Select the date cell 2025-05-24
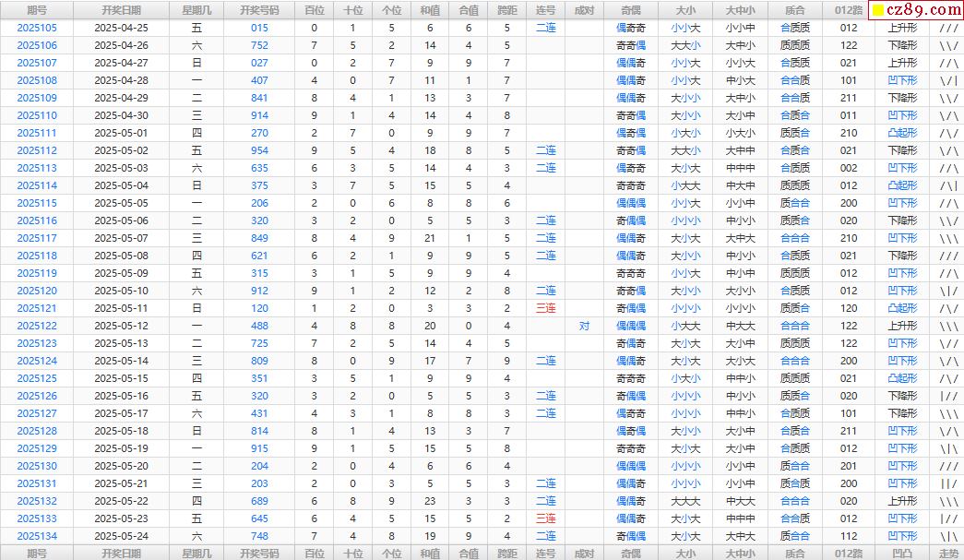This screenshot has width=964, height=560. pyautogui.click(x=121, y=536)
